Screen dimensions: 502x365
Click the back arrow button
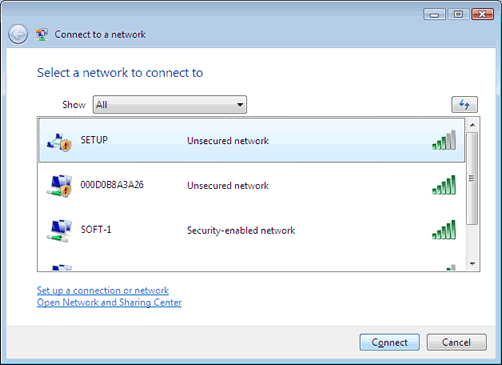(18, 34)
